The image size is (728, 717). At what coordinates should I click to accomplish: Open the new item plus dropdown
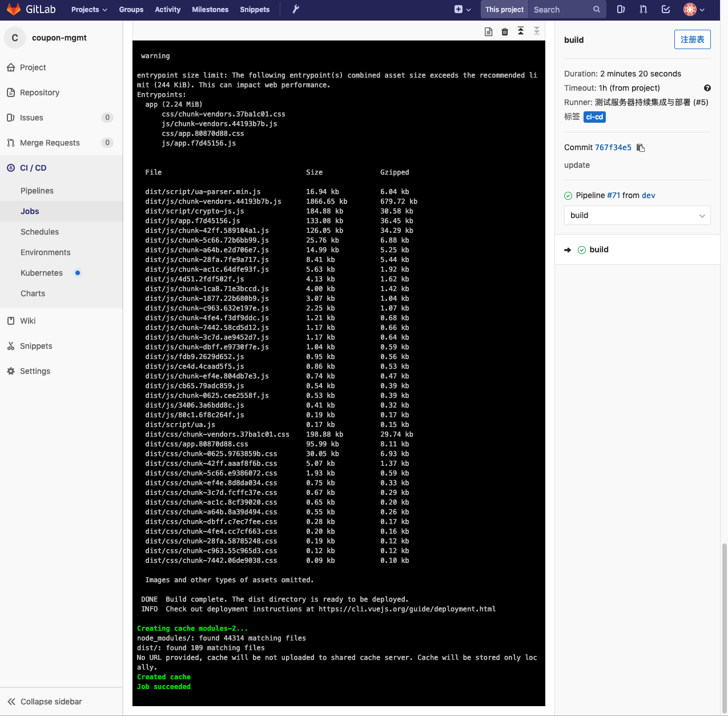pyautogui.click(x=462, y=9)
